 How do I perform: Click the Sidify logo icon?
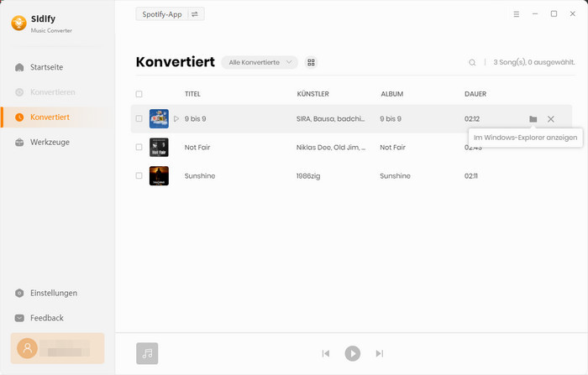tap(18, 23)
